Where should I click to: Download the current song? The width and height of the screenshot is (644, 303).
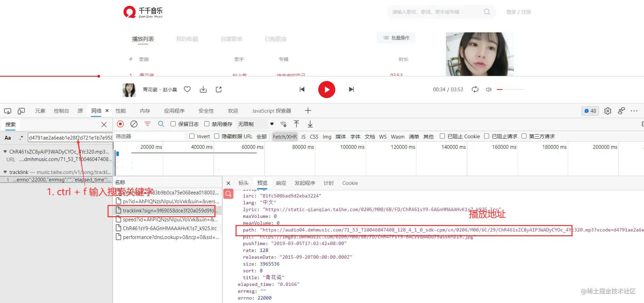tap(203, 89)
